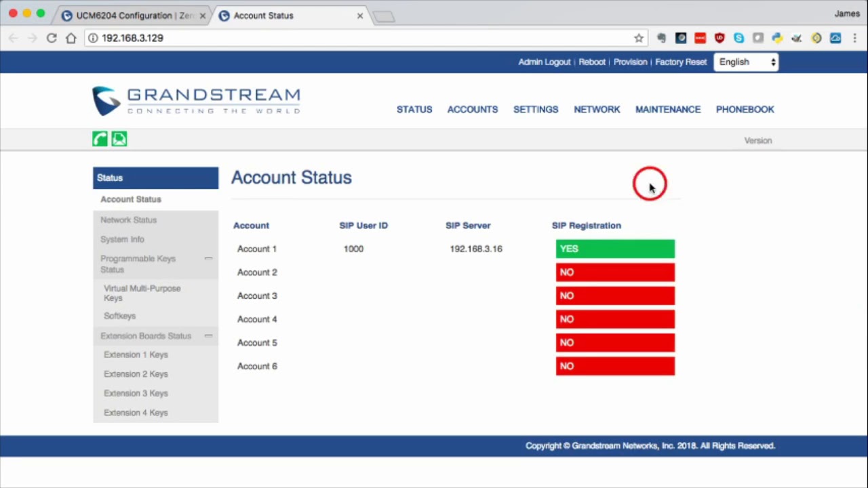This screenshot has width=868, height=488.
Task: Open Extension 3 Keys
Action: tap(136, 393)
